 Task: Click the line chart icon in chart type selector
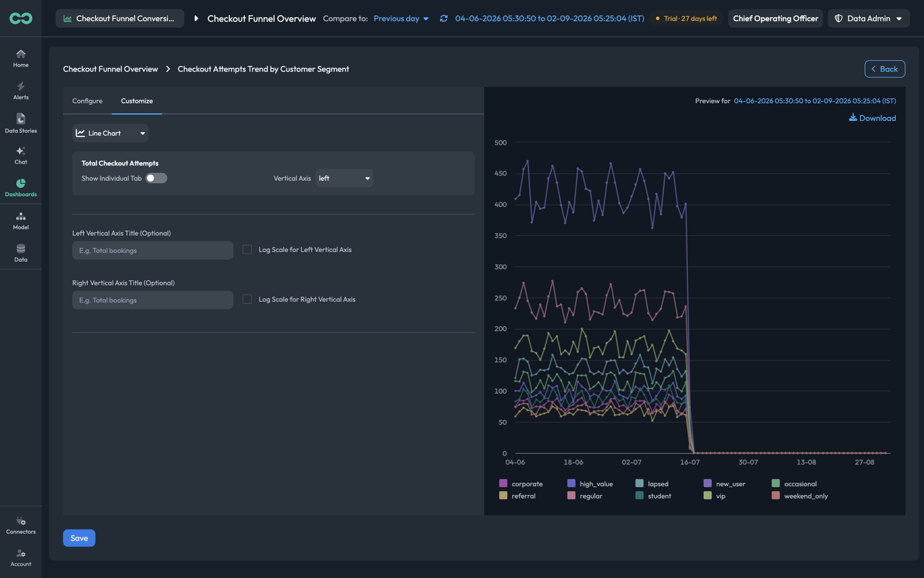click(x=80, y=133)
